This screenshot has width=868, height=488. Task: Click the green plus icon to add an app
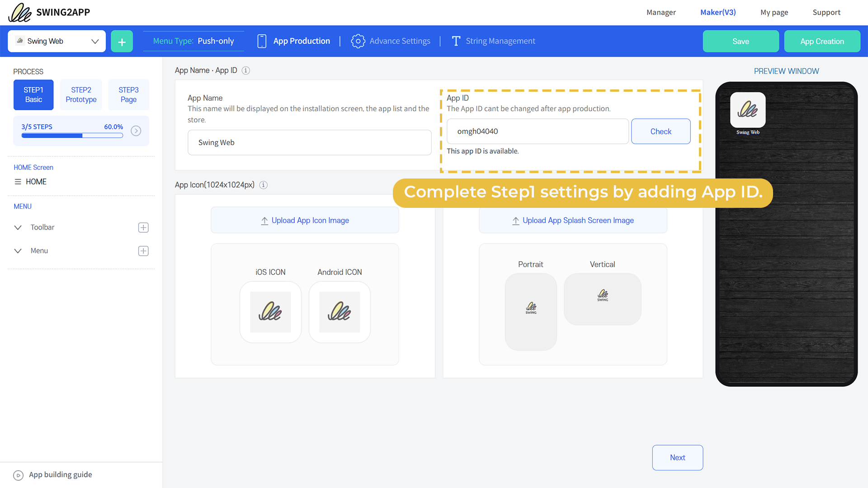point(122,41)
